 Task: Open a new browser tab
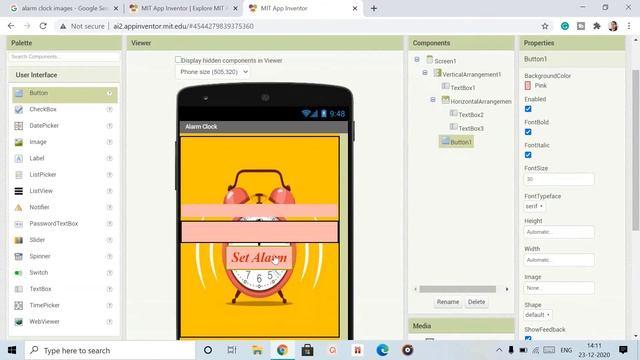pos(374,8)
